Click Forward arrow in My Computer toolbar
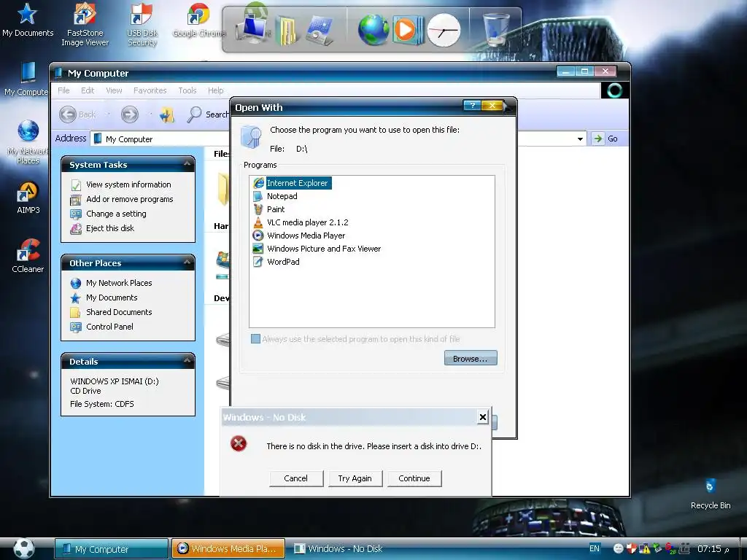 pos(130,114)
